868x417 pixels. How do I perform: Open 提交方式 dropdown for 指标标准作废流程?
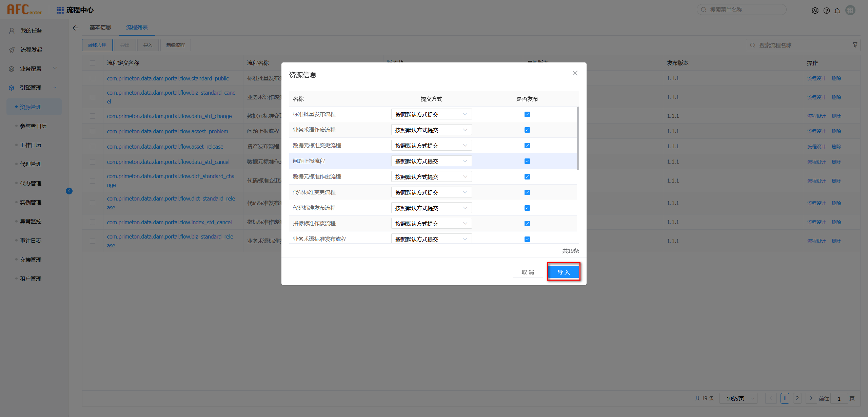[431, 224]
